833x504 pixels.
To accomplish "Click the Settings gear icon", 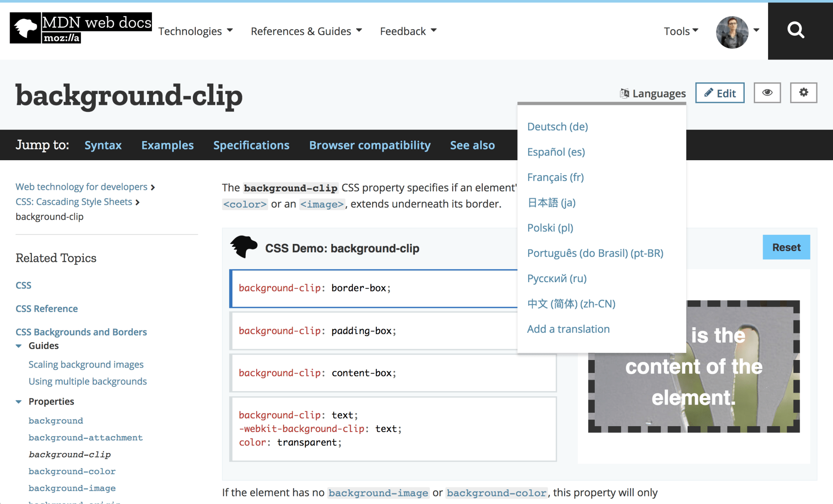I will pyautogui.click(x=804, y=93).
